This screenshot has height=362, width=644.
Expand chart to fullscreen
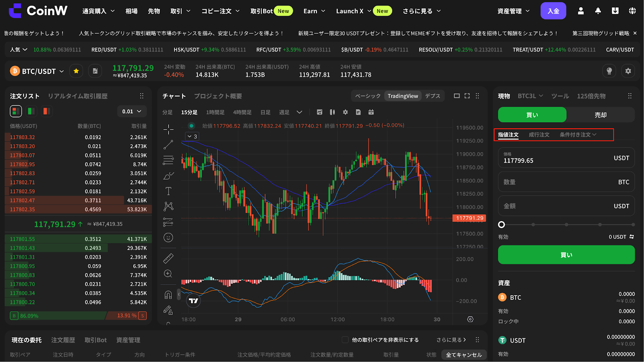pos(467,96)
